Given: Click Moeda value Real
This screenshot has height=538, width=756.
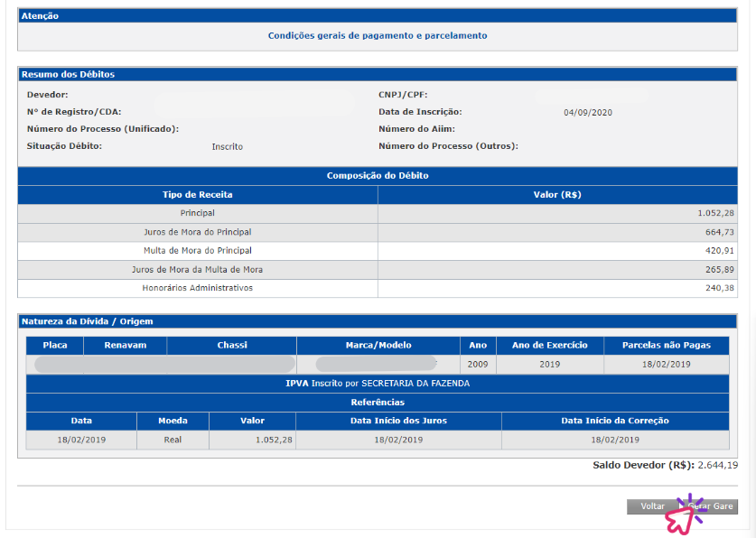Looking at the screenshot, I should point(173,440).
